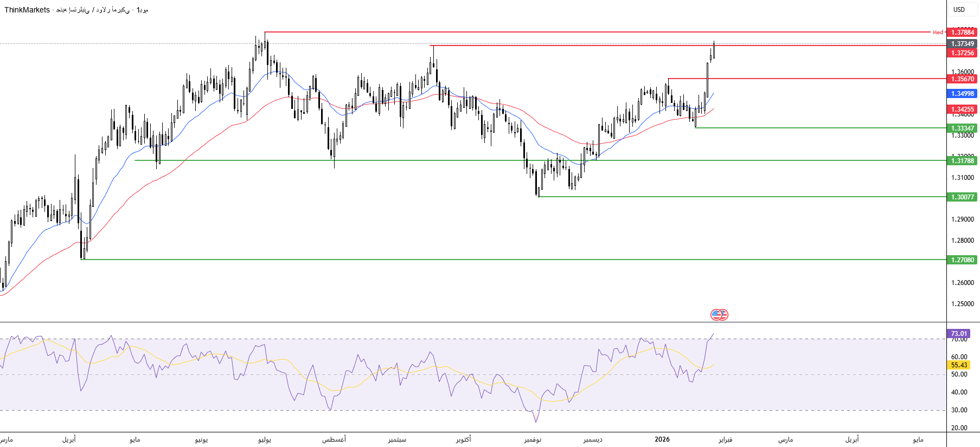This screenshot has width=980, height=447.
Task: Click the red 1.37884 price label
Action: click(963, 33)
